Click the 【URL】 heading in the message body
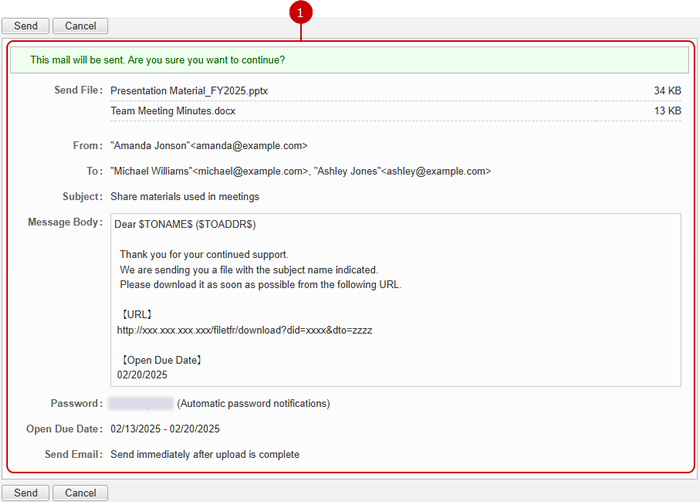This screenshot has height=502, width=700. [137, 314]
